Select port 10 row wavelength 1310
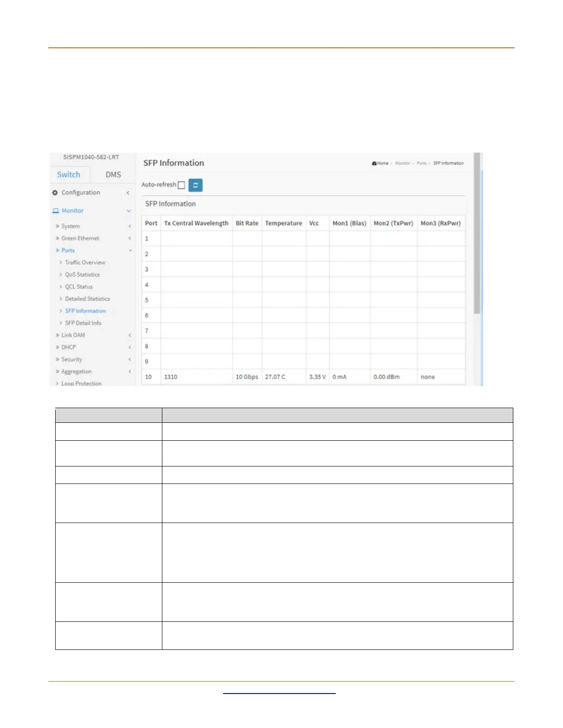Viewport: 563px width, 728px height. [171, 377]
